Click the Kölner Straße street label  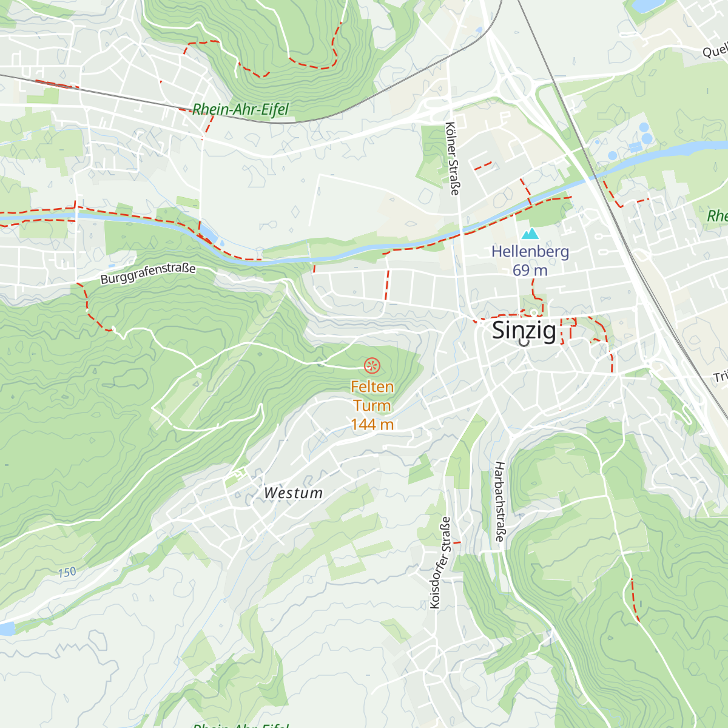click(453, 159)
